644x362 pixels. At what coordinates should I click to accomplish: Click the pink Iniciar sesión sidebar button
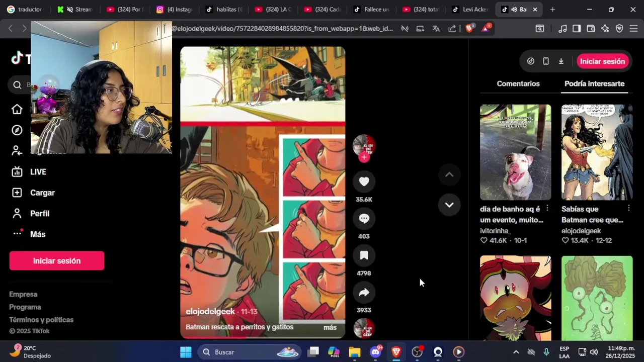tap(57, 261)
